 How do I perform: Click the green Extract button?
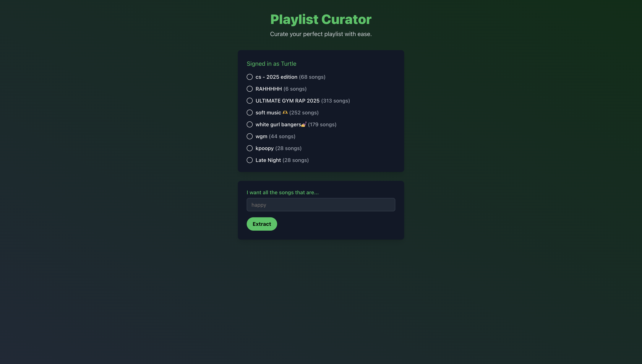click(262, 224)
